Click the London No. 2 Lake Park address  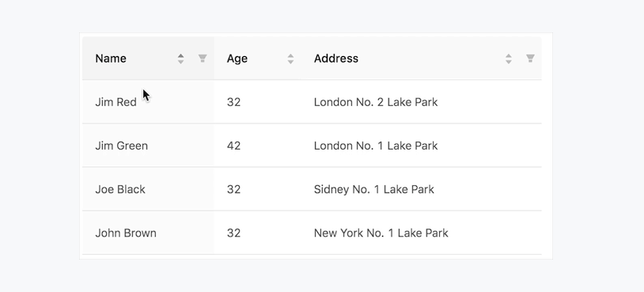pos(375,102)
